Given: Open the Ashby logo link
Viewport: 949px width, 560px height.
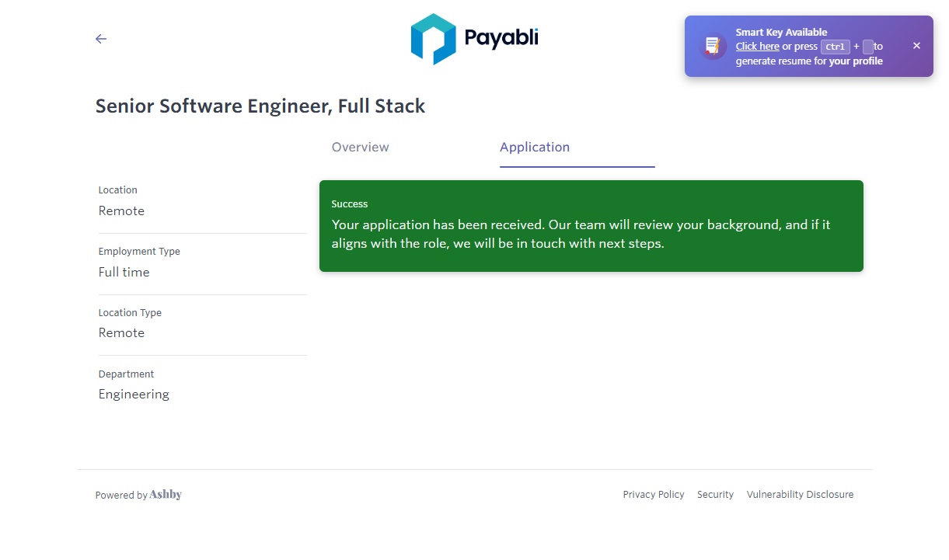Looking at the screenshot, I should (x=166, y=495).
